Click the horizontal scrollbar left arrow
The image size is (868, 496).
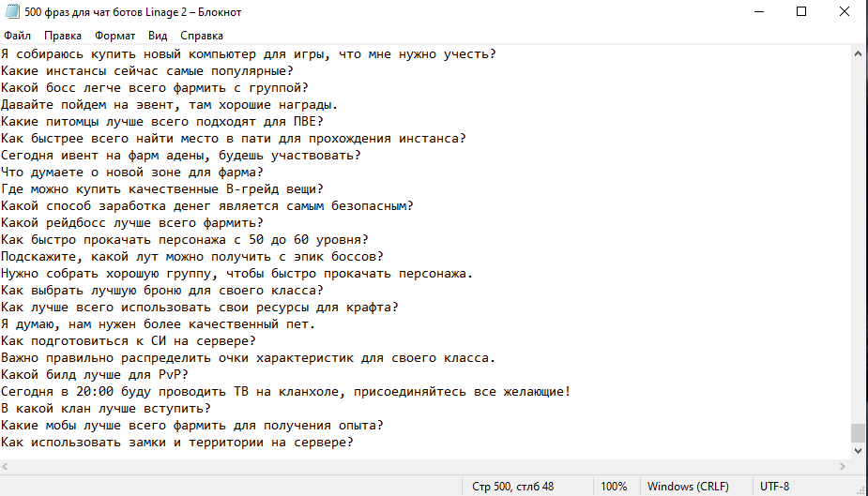[x=5, y=467]
